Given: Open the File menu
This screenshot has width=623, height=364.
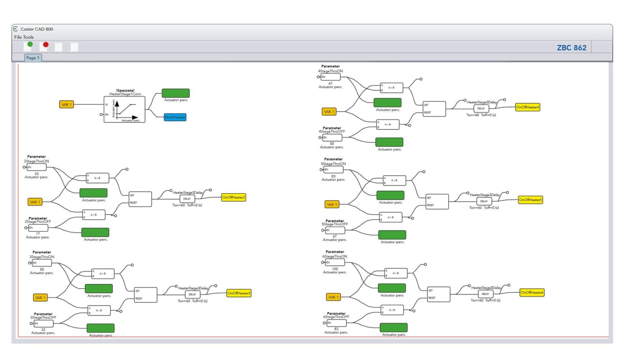Looking at the screenshot, I should click(18, 37).
